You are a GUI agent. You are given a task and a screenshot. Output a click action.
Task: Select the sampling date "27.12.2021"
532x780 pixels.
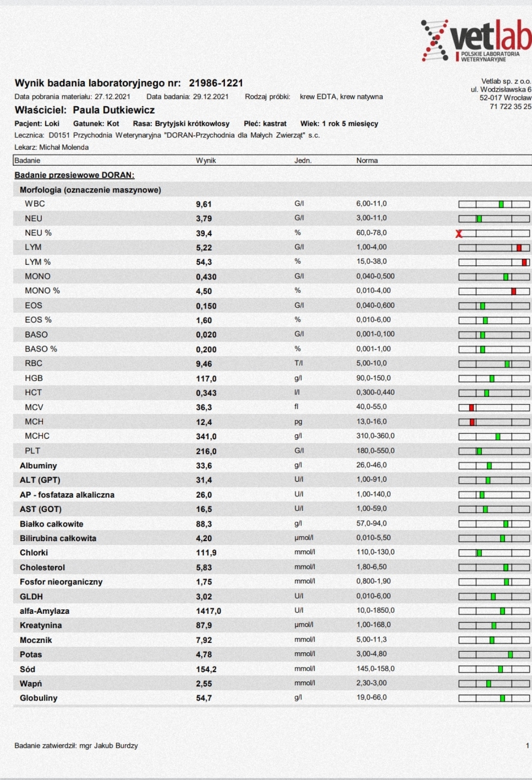[113, 97]
